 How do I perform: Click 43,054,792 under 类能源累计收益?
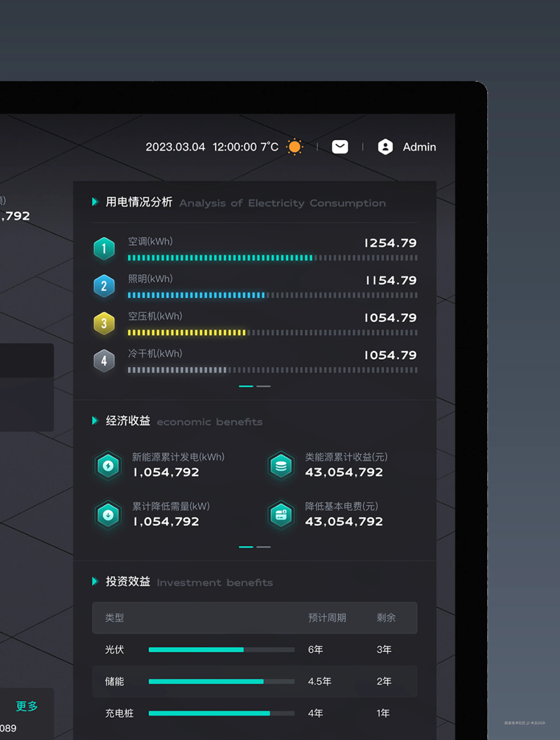[344, 472]
